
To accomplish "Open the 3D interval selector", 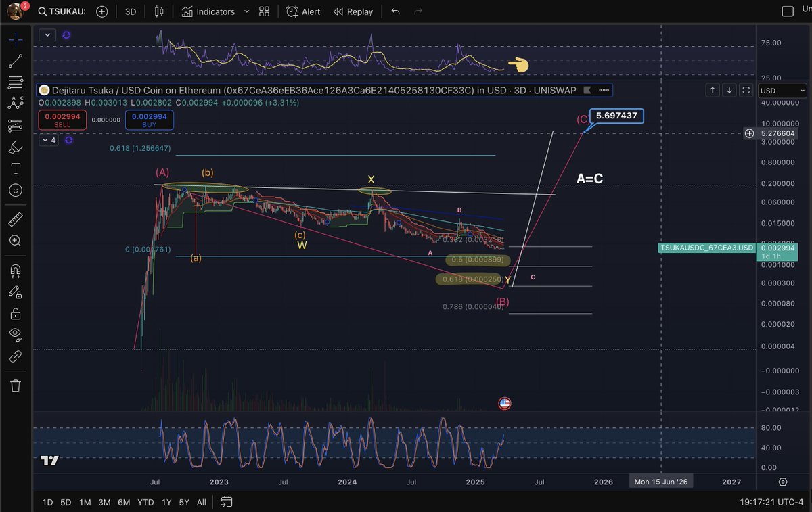I will [131, 11].
